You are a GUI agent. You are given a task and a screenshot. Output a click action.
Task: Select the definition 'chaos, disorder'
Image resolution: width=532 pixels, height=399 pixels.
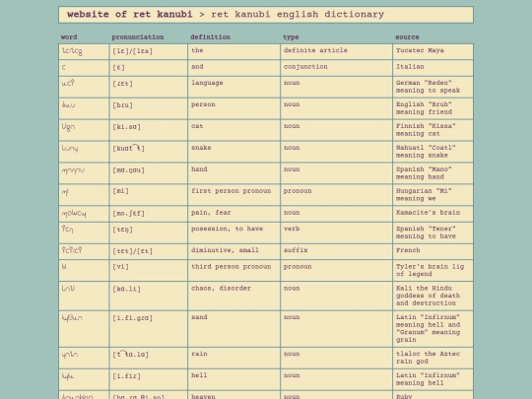pos(234,296)
